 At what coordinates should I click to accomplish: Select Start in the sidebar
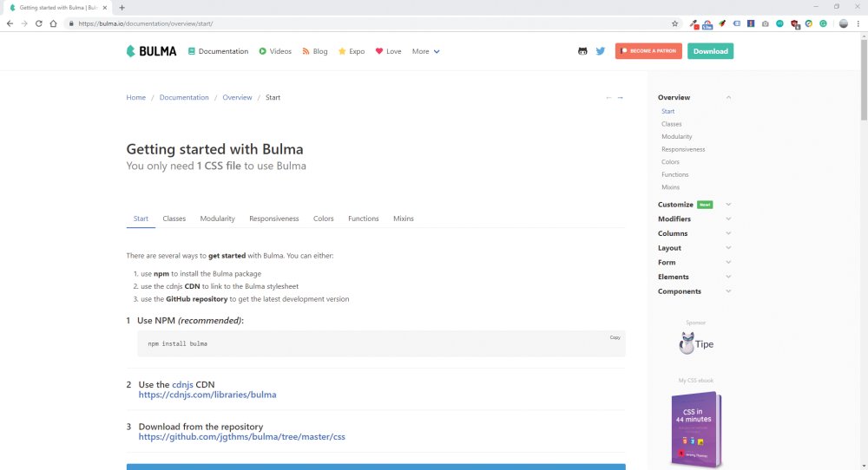pos(667,111)
